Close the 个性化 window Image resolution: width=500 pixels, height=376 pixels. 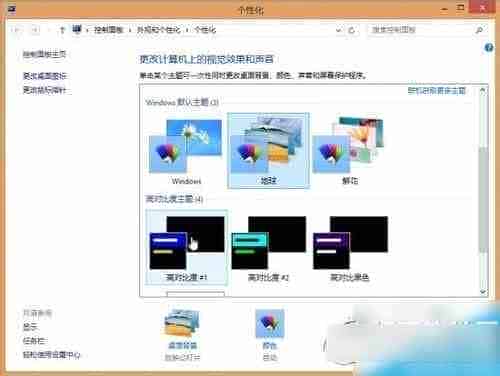tap(482, 8)
